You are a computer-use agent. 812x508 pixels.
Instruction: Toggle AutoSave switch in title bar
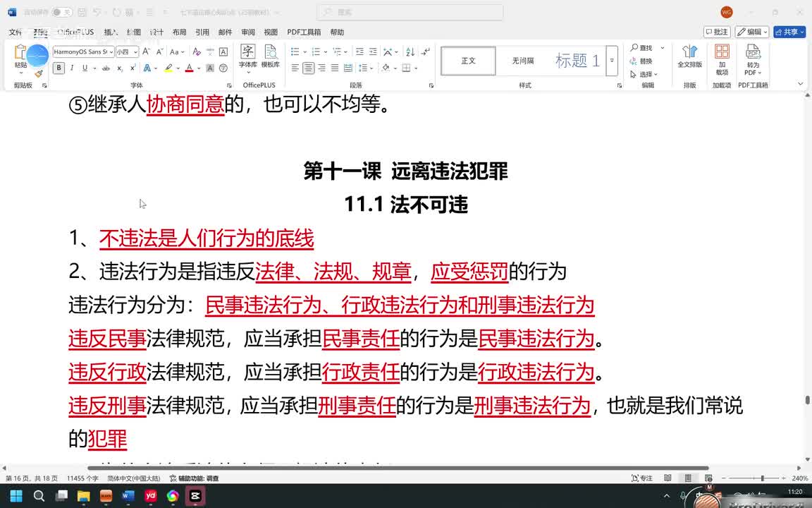[x=62, y=12]
